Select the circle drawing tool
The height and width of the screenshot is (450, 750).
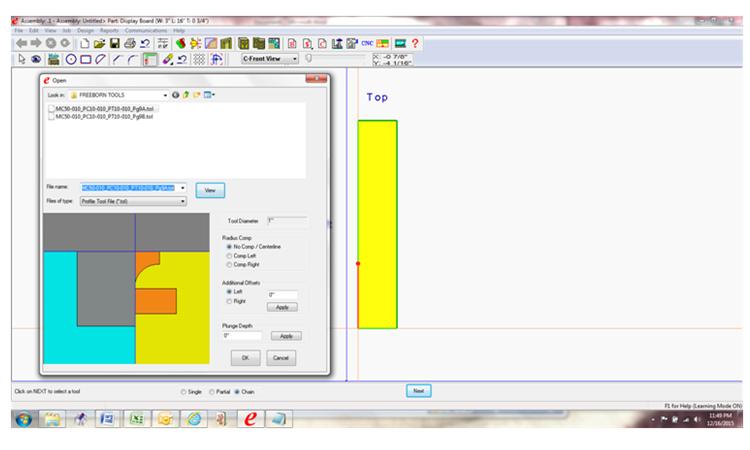click(71, 60)
